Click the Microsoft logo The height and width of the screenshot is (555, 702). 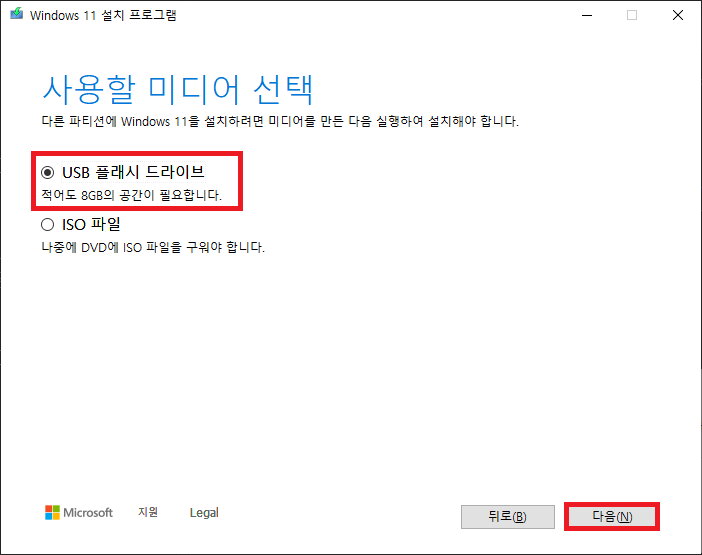pos(79,512)
